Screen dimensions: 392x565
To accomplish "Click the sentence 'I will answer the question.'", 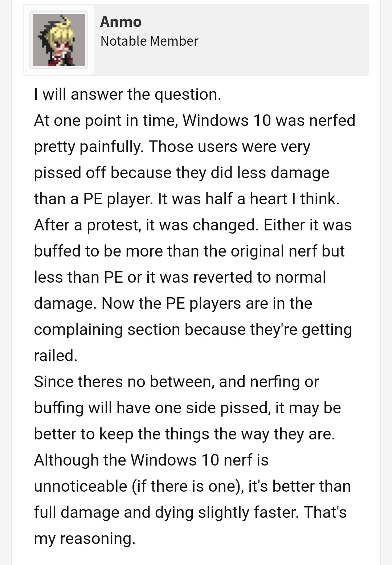I will pyautogui.click(x=127, y=94).
